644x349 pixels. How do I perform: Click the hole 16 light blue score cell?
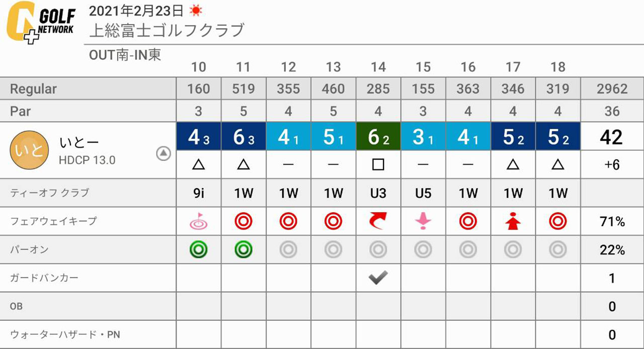point(468,137)
